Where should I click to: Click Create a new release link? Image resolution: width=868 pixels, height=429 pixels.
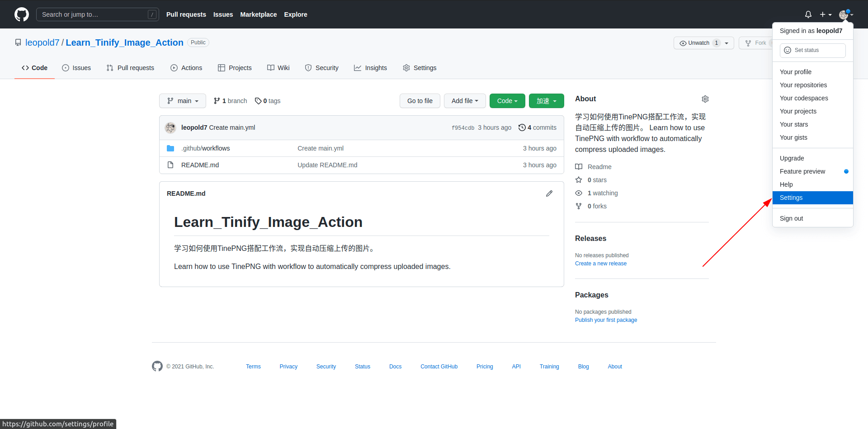click(x=600, y=264)
